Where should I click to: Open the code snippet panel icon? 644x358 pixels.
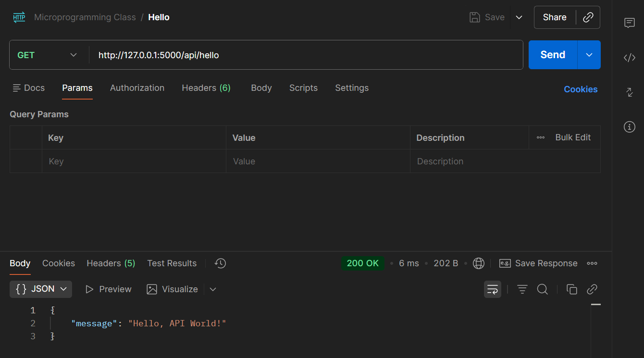(x=630, y=58)
